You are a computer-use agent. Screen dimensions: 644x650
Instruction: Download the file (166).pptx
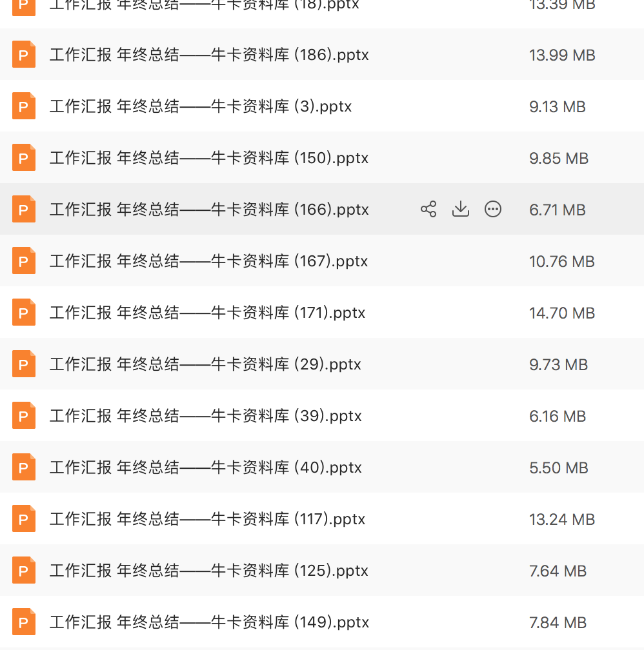click(461, 210)
